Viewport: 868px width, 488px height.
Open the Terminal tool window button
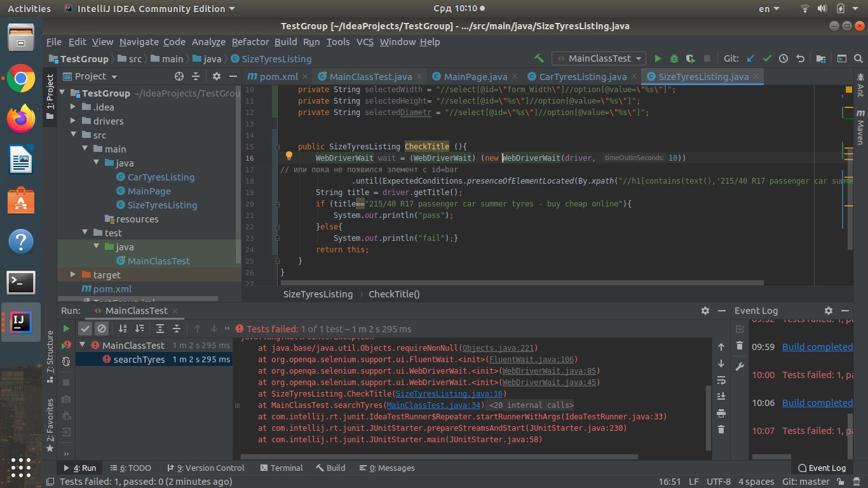[280, 468]
